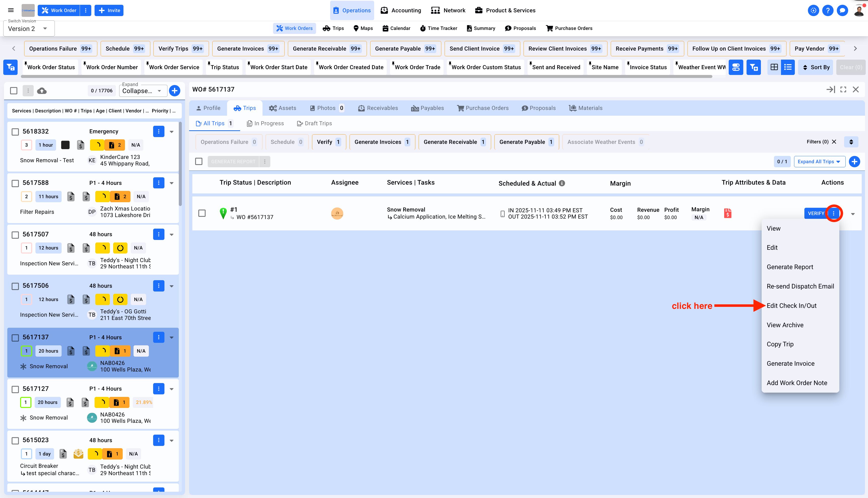Expand work order 5617588 details arrow
This screenshot has width=868, height=498.
(x=172, y=183)
